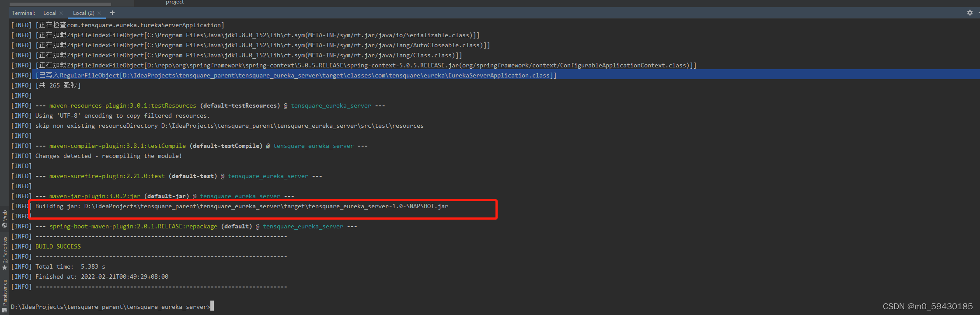Viewport: 980px width, 315px height.
Task: Click the com.tensquare.eureka.EurekaServerApplication line
Action: [129, 25]
